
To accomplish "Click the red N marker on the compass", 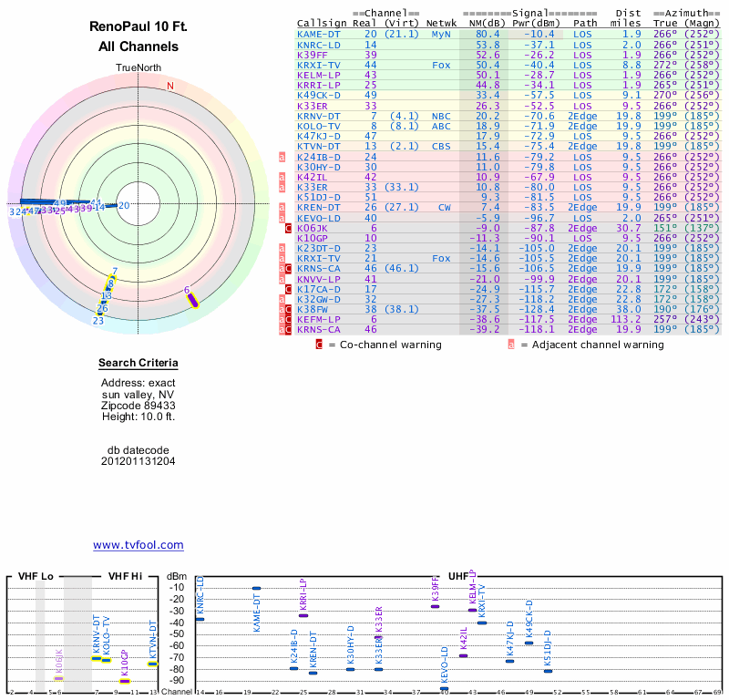I will [x=169, y=87].
